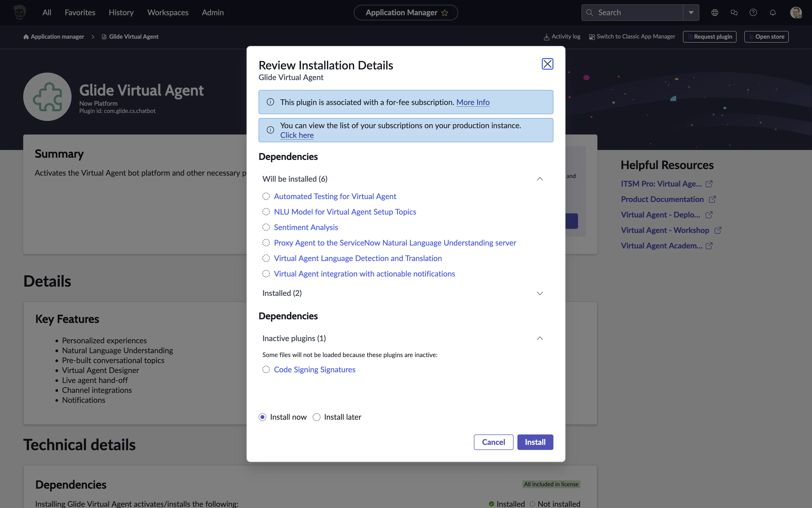Open the Code Signing Signatures plugin
Image resolution: width=812 pixels, height=508 pixels.
tap(314, 369)
